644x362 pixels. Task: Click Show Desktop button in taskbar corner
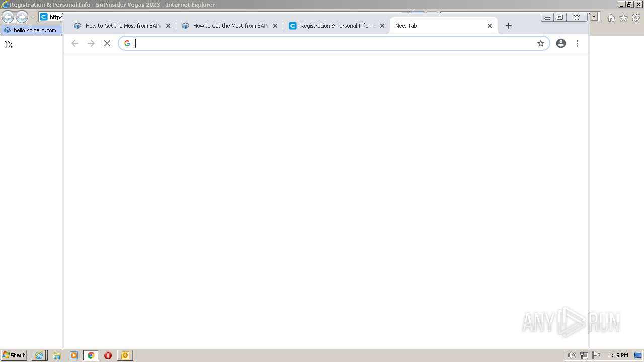click(638, 355)
